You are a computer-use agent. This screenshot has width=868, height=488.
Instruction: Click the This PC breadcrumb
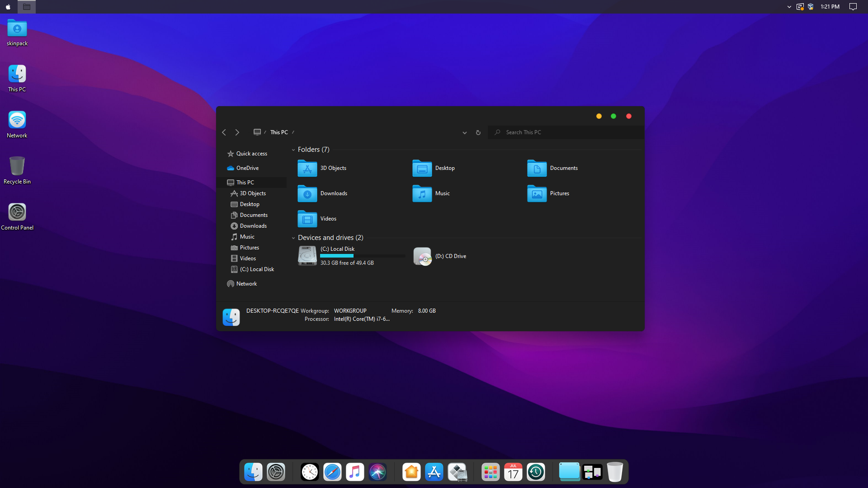click(x=279, y=132)
